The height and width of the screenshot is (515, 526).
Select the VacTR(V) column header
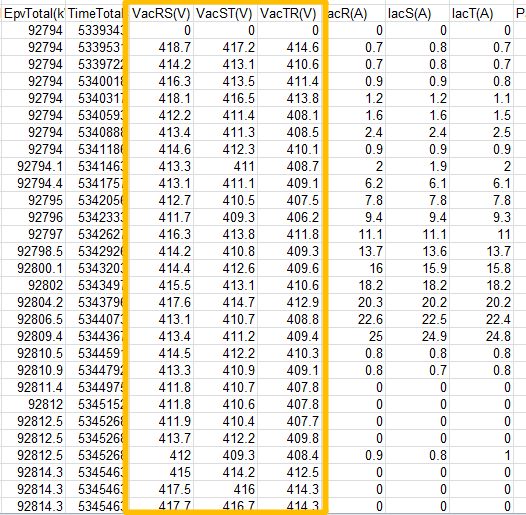290,13
